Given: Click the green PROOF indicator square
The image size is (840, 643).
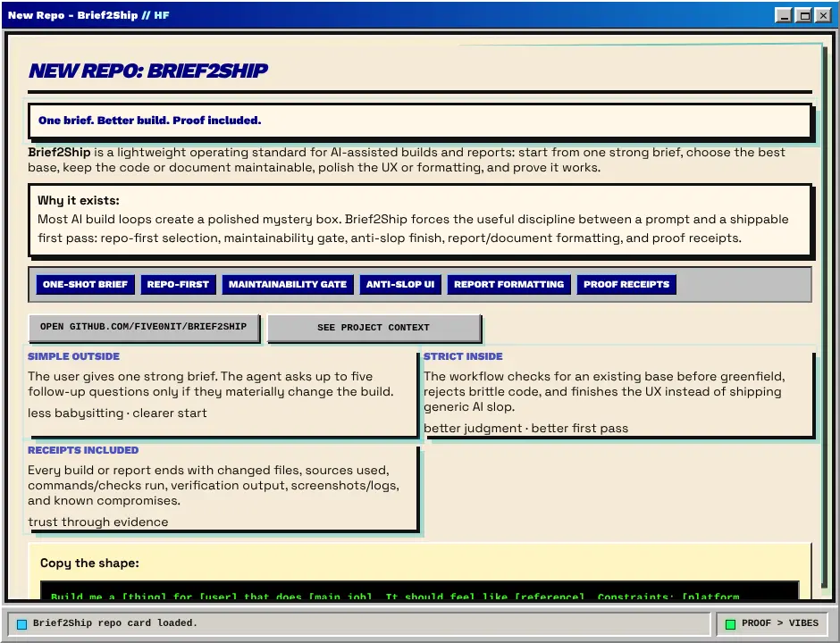Looking at the screenshot, I should [730, 624].
